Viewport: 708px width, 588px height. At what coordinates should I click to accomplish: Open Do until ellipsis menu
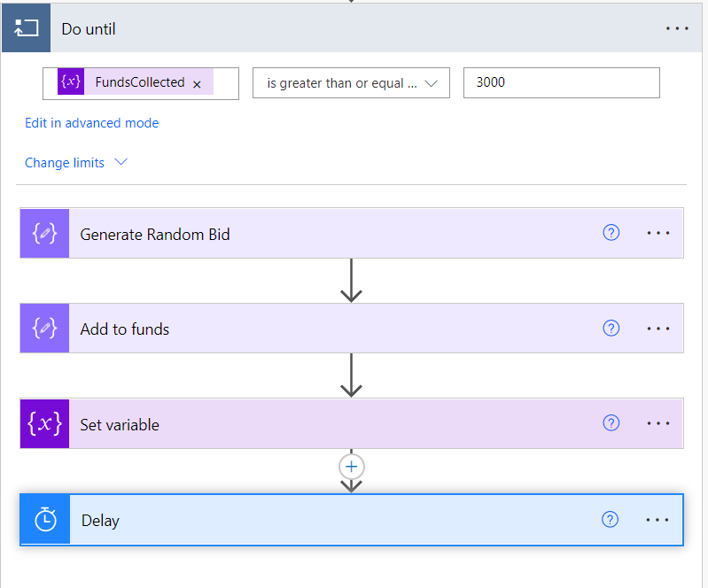pos(677,29)
